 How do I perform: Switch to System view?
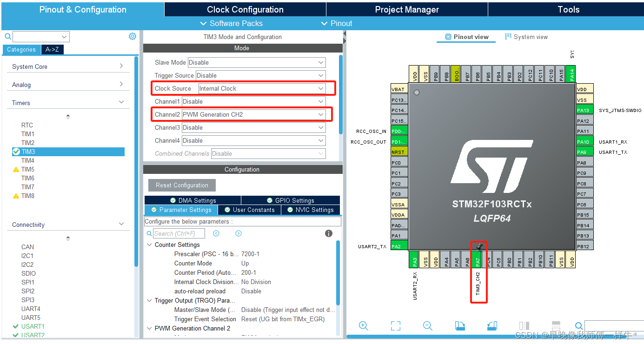click(x=526, y=37)
